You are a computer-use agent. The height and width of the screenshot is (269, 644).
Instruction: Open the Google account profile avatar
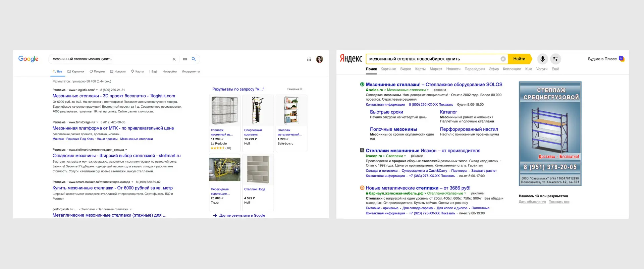click(x=320, y=59)
